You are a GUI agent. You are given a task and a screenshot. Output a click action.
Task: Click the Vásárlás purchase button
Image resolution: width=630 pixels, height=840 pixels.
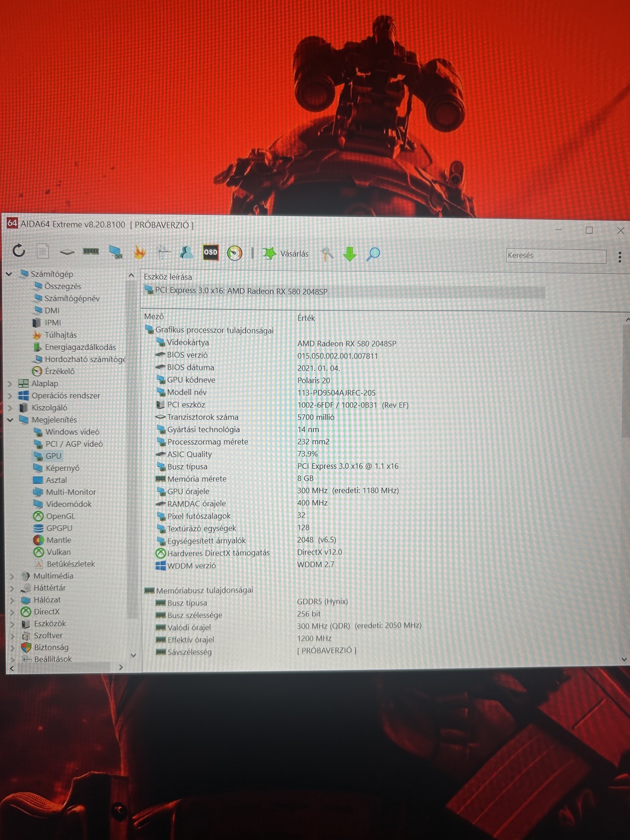pos(286,254)
